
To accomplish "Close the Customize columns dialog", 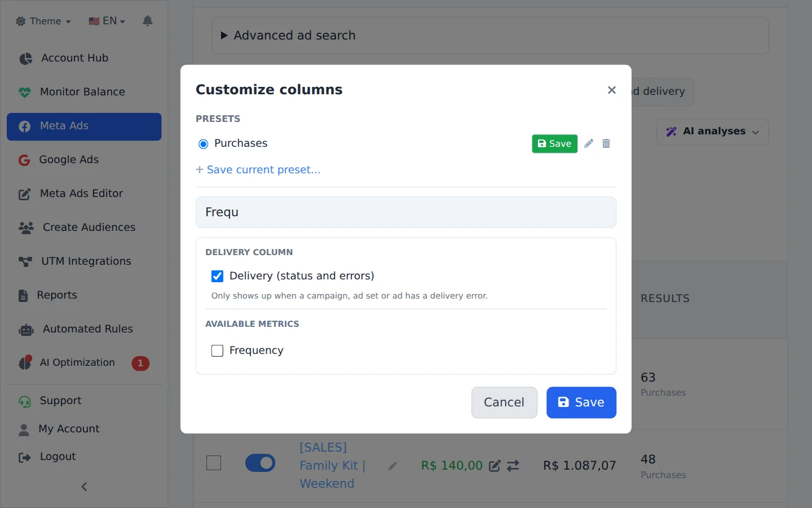I will click(x=612, y=90).
